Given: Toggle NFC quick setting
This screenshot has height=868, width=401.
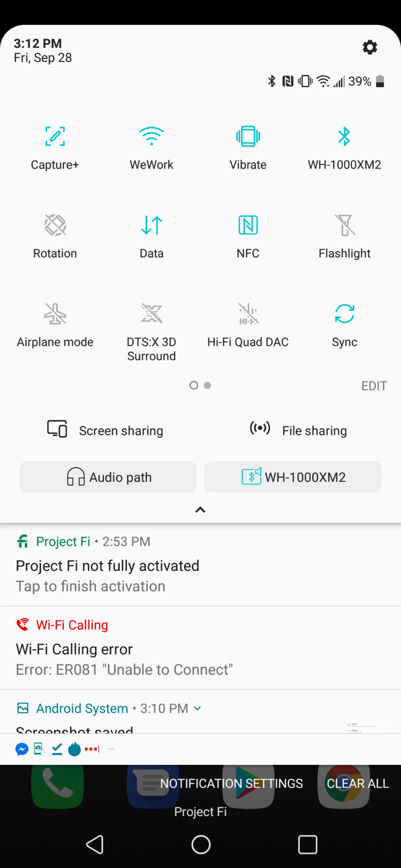Looking at the screenshot, I should (x=248, y=225).
